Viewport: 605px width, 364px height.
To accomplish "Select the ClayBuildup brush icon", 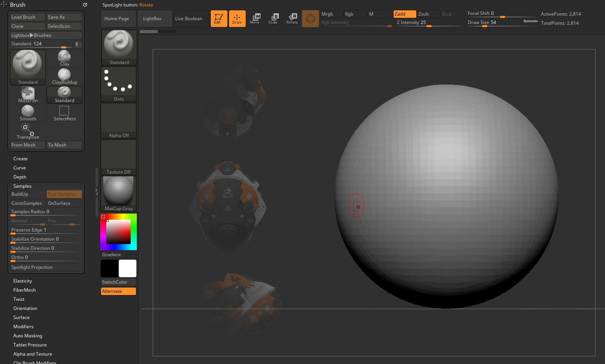I will 64,77.
